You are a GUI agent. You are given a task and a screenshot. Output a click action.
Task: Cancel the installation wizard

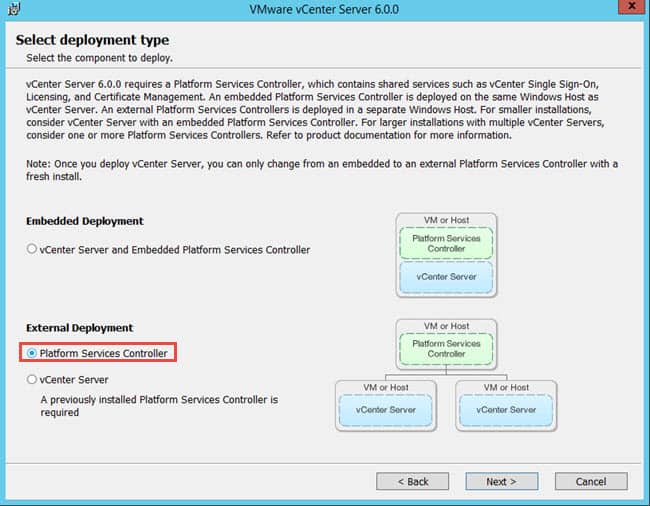[591, 481]
